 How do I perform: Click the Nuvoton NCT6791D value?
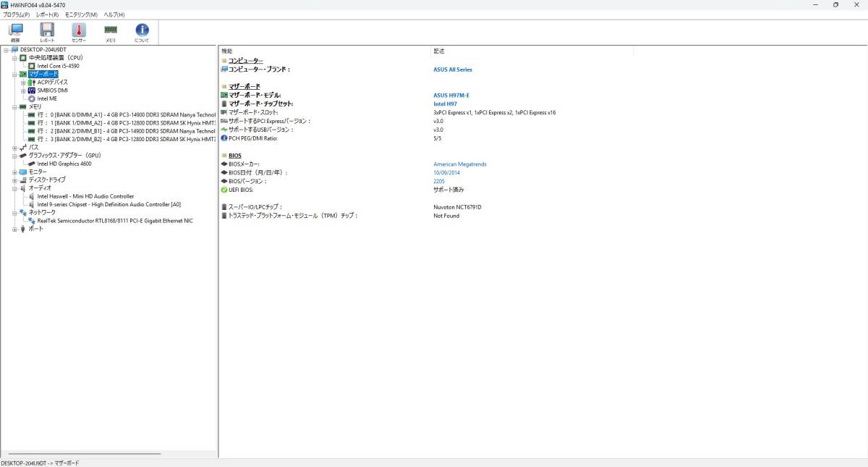[x=457, y=207]
